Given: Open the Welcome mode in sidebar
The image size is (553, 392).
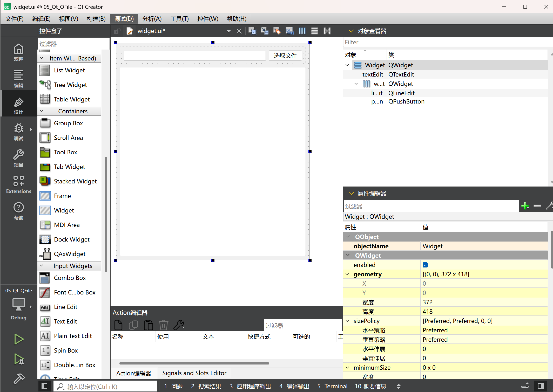Looking at the screenshot, I should pos(18,52).
